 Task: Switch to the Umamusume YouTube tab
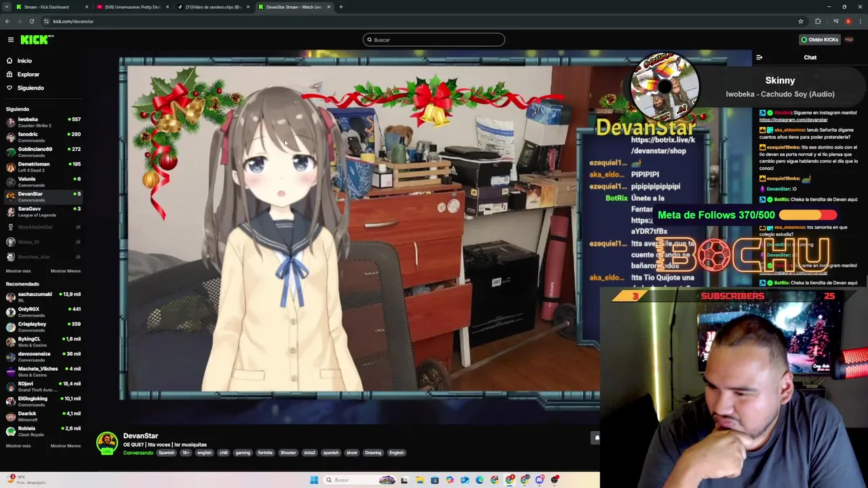(x=132, y=7)
